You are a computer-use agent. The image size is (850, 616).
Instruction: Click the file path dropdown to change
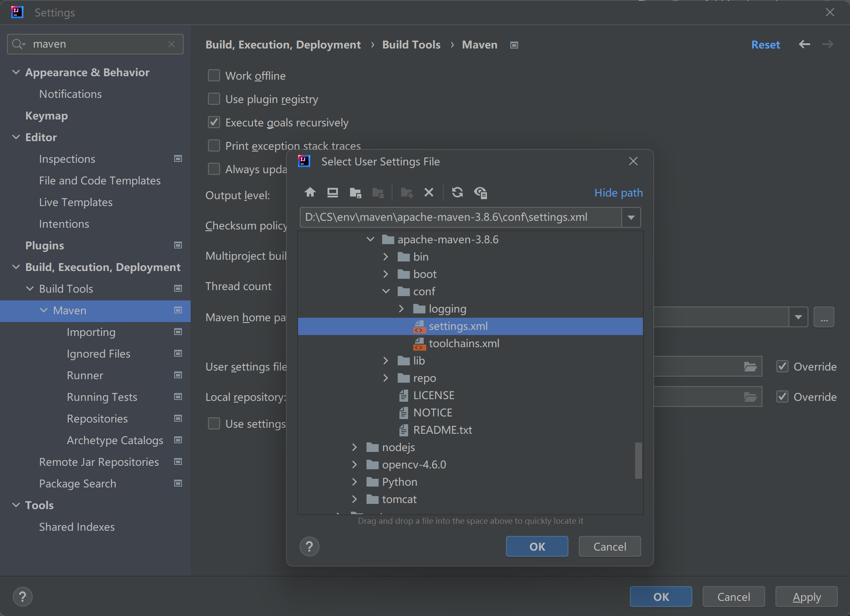(631, 217)
